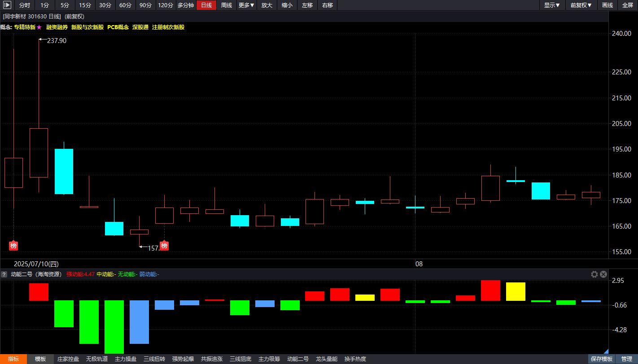Image resolution: width=638 pixels, height=364 pixels.
Task: Click the PCB概念 concept tag
Action: pyautogui.click(x=118, y=27)
